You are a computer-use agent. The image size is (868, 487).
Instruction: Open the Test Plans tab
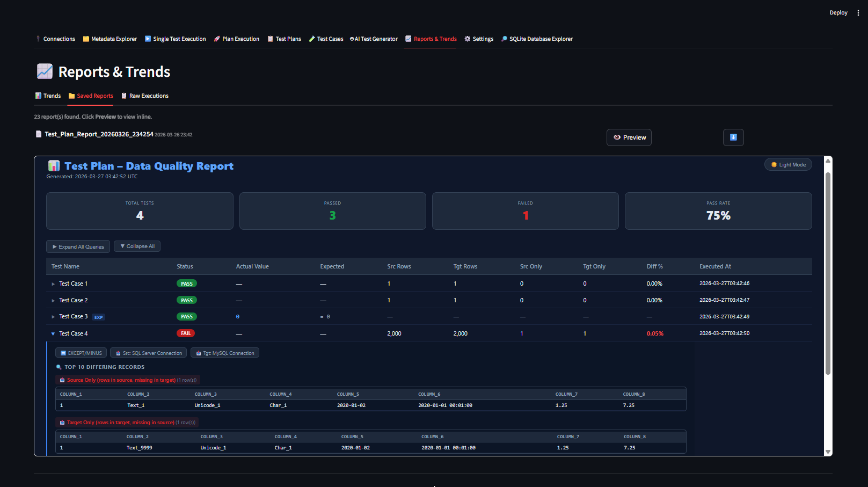click(285, 39)
